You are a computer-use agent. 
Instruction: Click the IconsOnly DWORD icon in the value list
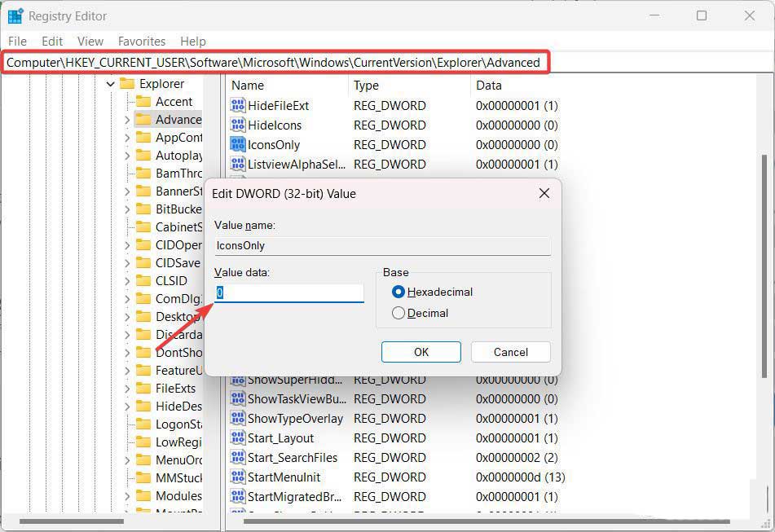(237, 144)
